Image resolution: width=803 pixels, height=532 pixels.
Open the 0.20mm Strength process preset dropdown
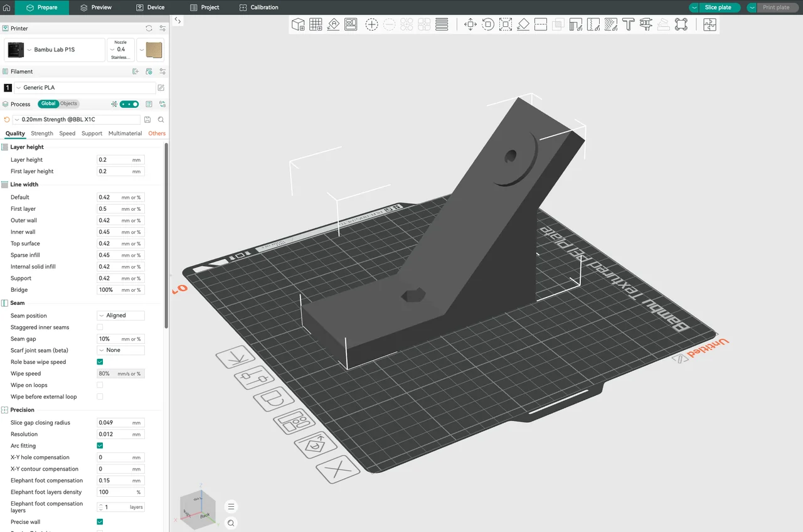coord(76,119)
